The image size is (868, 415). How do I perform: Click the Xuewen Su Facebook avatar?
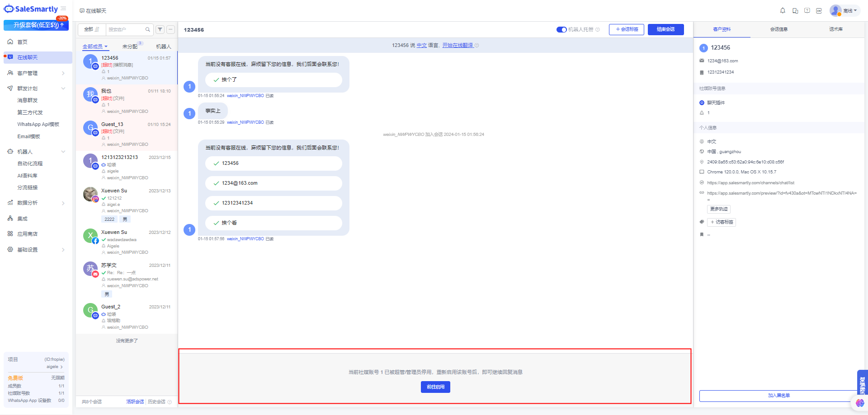[90, 236]
